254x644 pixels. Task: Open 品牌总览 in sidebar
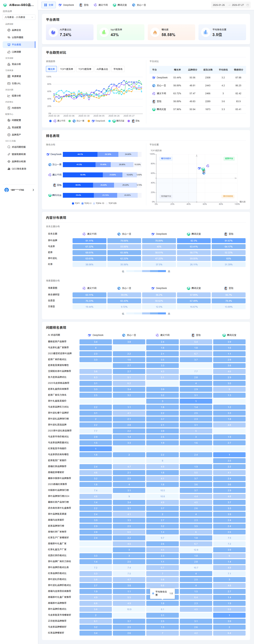coord(19,30)
